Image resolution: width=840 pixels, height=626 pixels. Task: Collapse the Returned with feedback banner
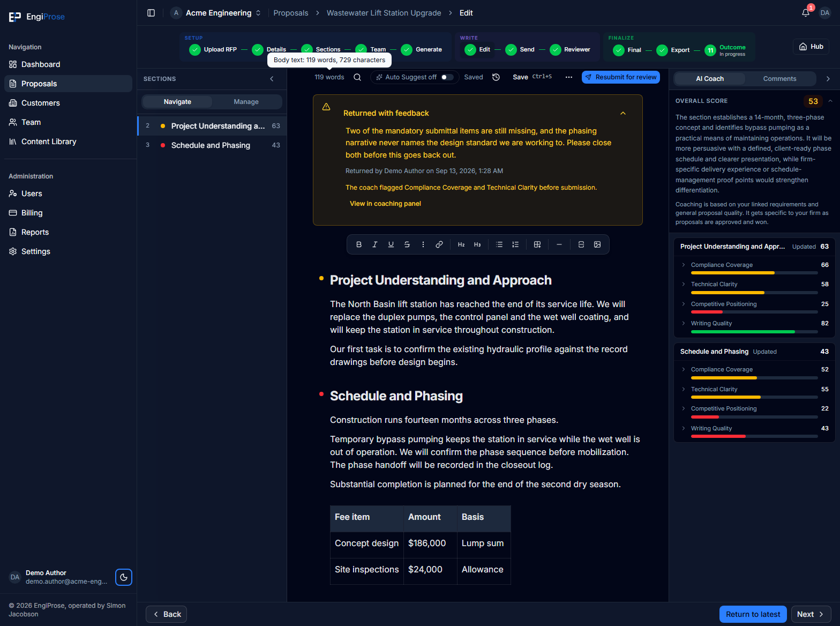pyautogui.click(x=623, y=113)
